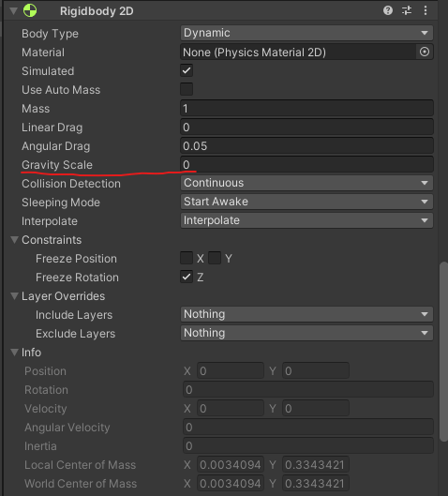Click the Include Layers label

[x=74, y=315]
